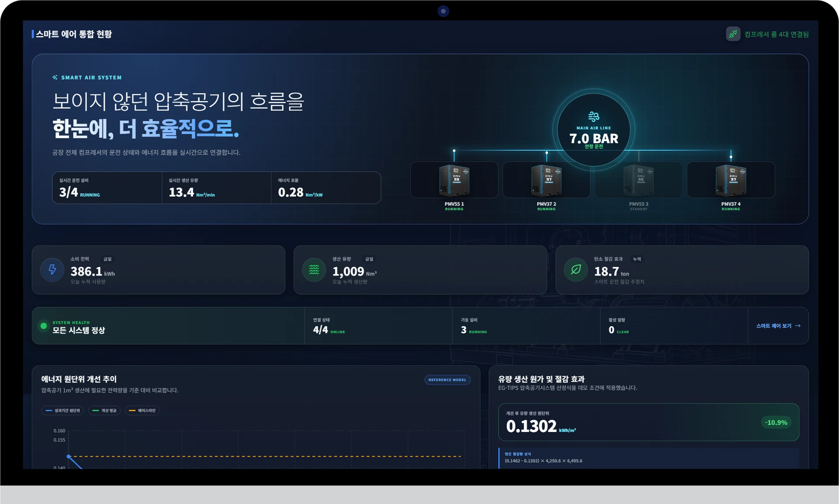Click the 4/4 ONLINE connection status
Screen dimensions: 839x504
329,330
